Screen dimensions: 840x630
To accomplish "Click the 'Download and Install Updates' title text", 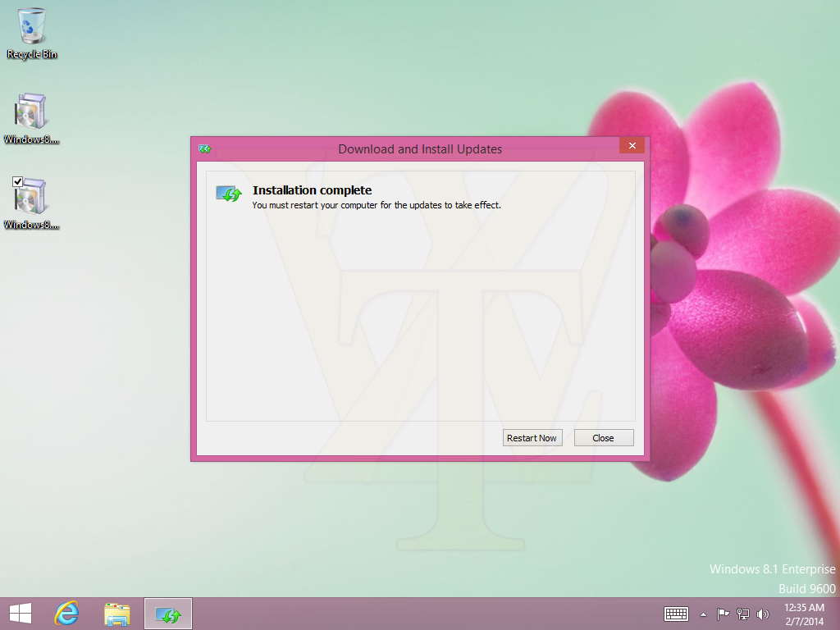I will (x=420, y=149).
